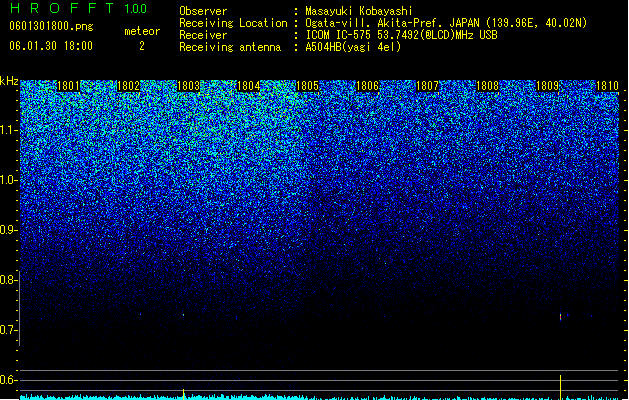Click the 1.0 kHz frequency axis label
The width and height of the screenshot is (629, 400).
(9, 180)
